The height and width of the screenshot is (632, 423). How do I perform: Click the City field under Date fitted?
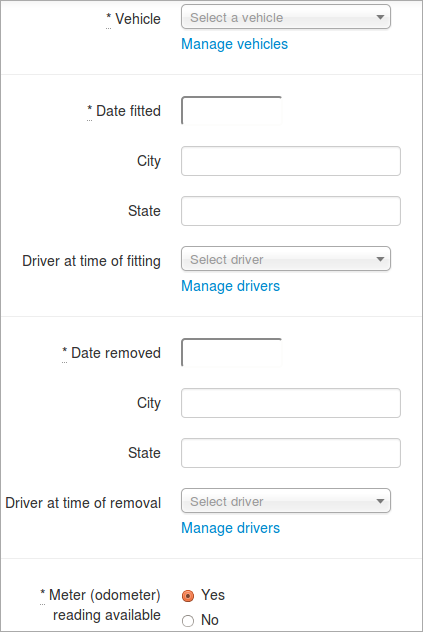[x=291, y=161]
